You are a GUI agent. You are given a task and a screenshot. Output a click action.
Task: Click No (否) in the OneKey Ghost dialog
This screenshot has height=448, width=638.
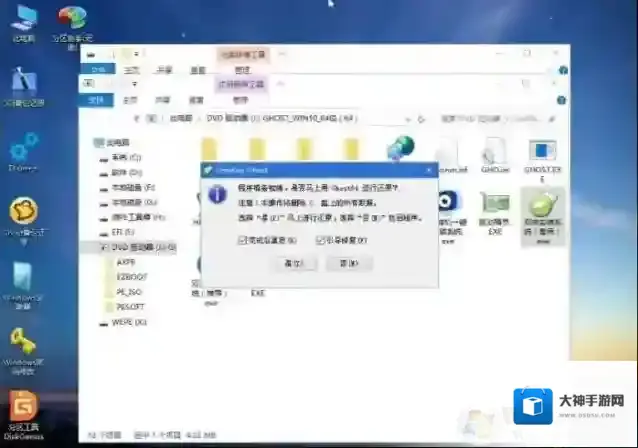click(348, 263)
